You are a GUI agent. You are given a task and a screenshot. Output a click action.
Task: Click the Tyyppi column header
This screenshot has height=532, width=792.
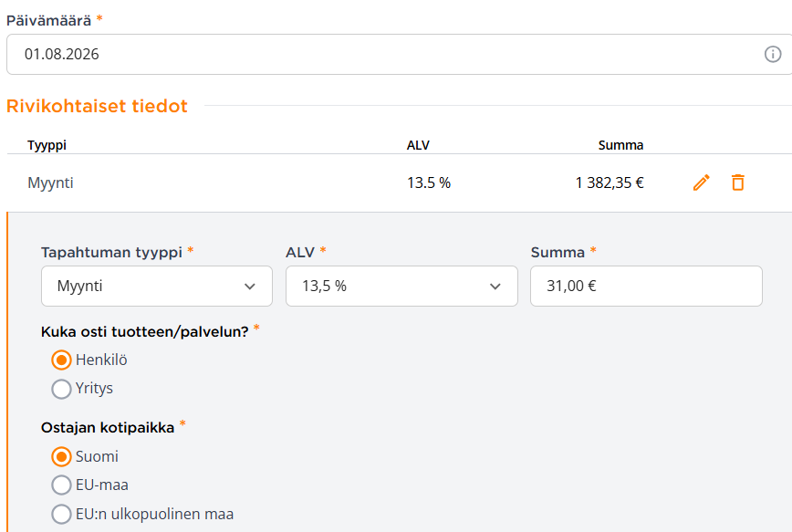tap(47, 145)
